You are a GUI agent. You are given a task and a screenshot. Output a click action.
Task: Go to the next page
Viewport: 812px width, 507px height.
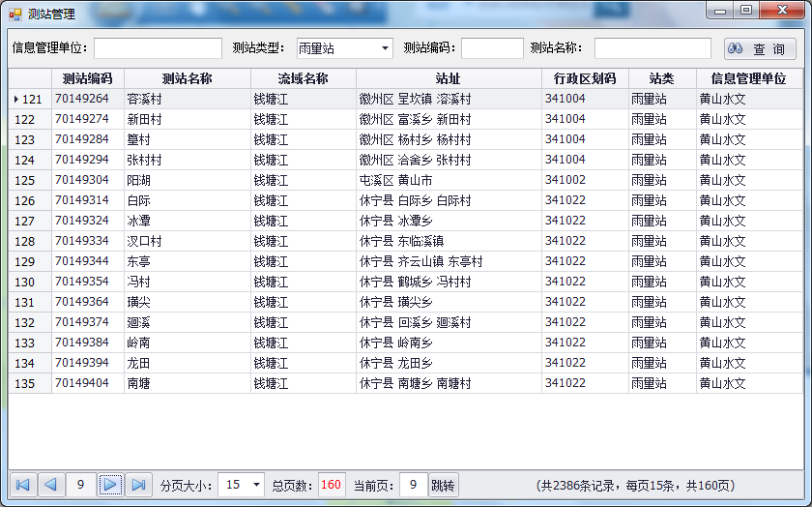pos(110,484)
